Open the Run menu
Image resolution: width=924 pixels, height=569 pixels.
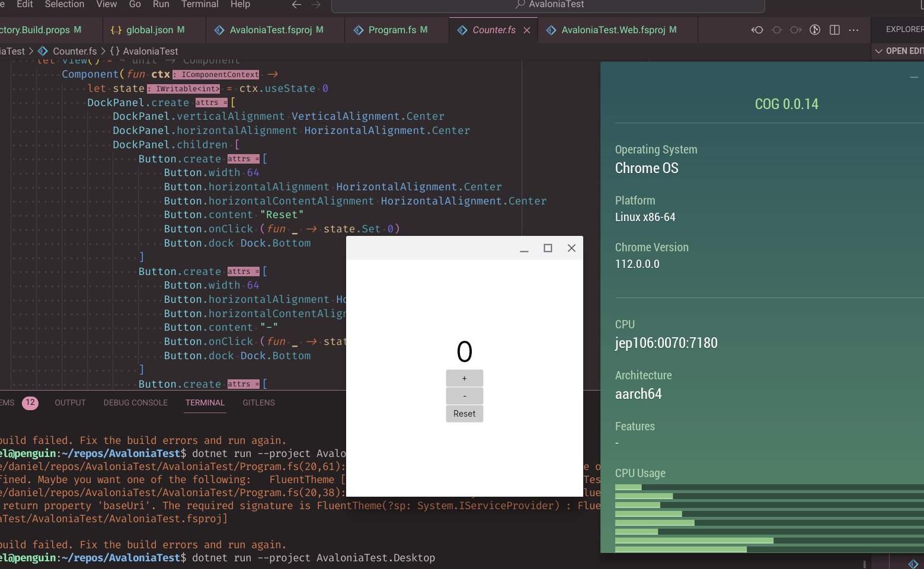pos(161,4)
